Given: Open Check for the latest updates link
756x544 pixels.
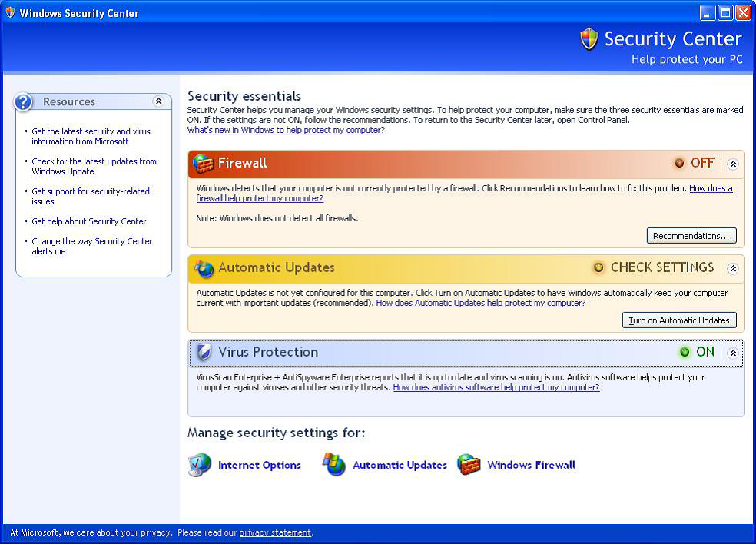Looking at the screenshot, I should coord(94,167).
